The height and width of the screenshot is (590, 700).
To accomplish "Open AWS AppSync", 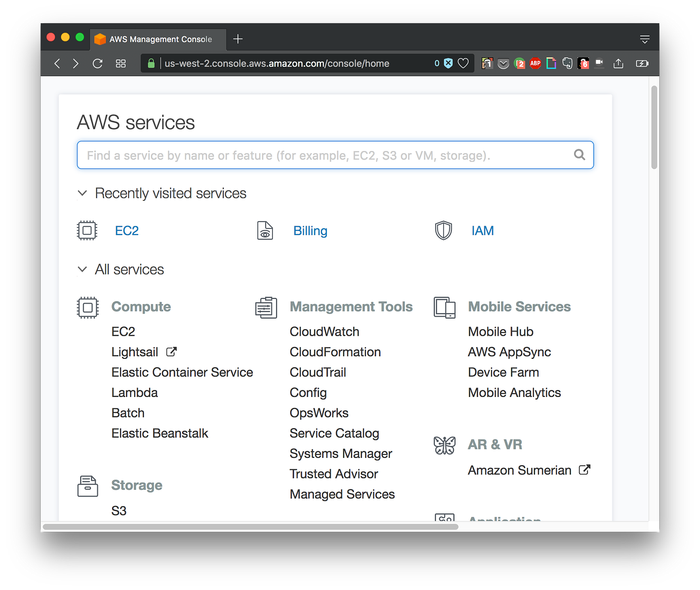I will pyautogui.click(x=510, y=352).
